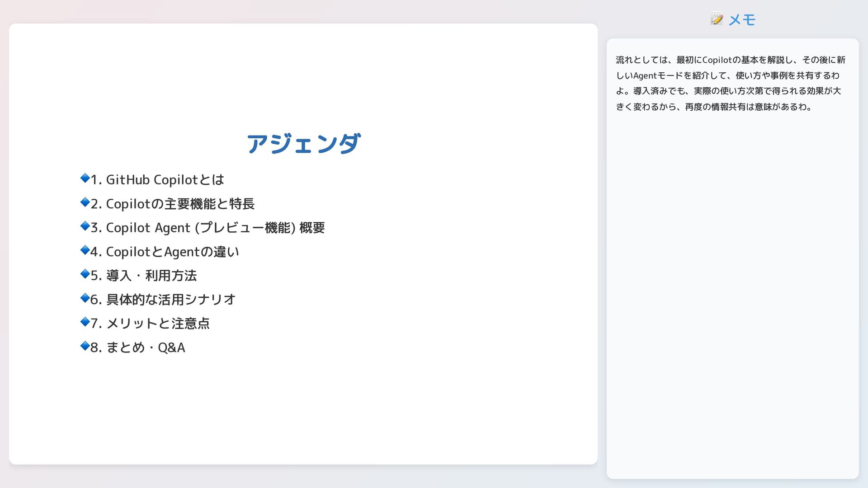Select agenda item '3. Copilot Agent (プレビュー機能) 概要'

coord(208,227)
